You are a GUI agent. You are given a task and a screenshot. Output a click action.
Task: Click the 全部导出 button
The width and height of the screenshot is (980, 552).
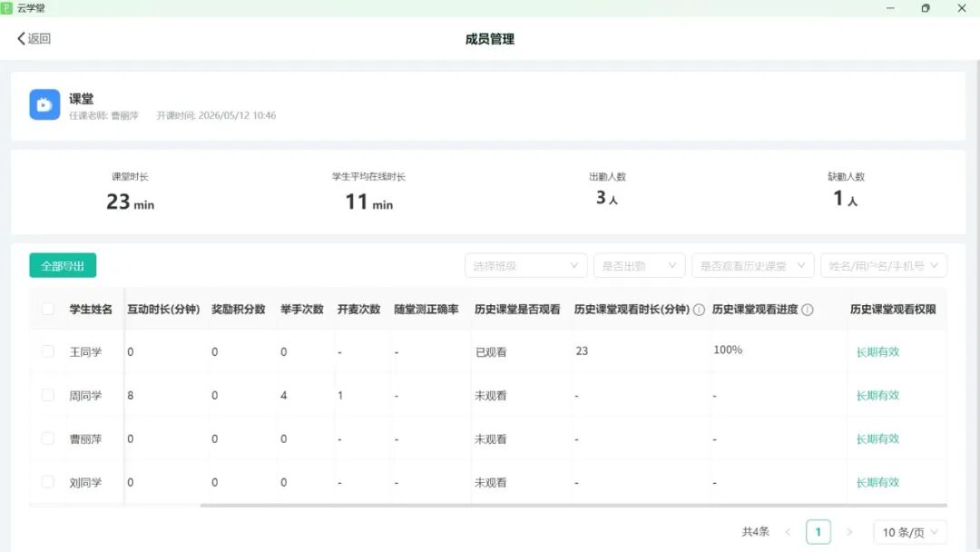coord(63,266)
